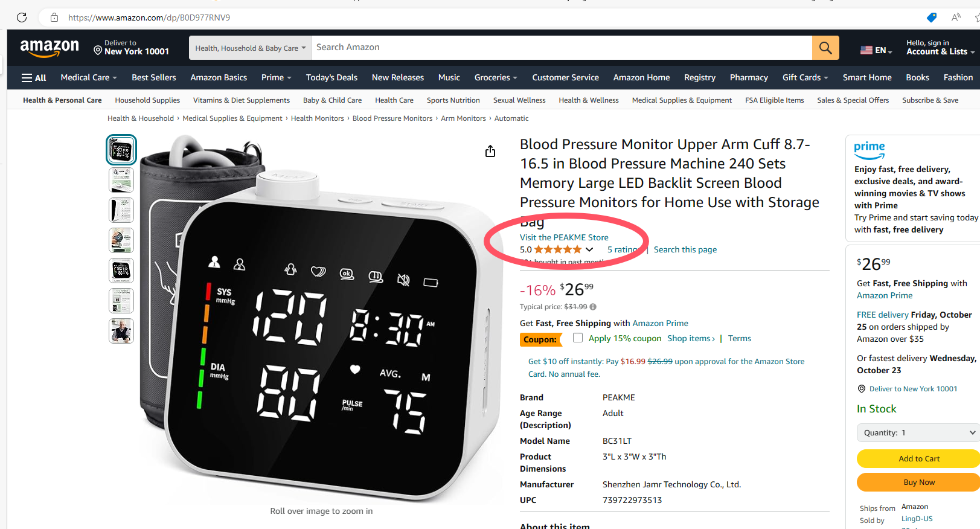Click the browser reload icon
This screenshot has width=980, height=529.
coord(22,18)
